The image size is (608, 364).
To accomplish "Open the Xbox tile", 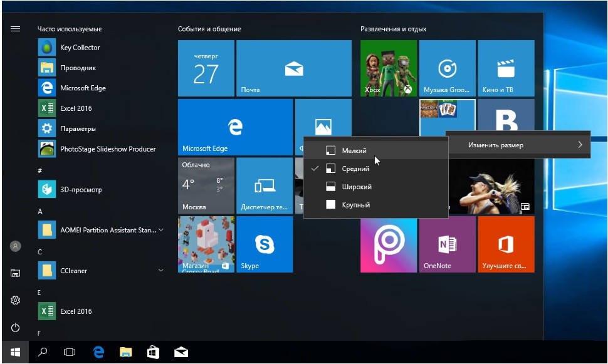I will tap(389, 68).
